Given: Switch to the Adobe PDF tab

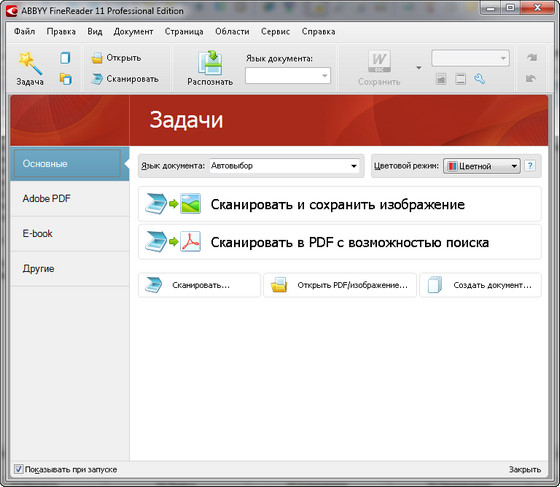Looking at the screenshot, I should click(x=70, y=199).
